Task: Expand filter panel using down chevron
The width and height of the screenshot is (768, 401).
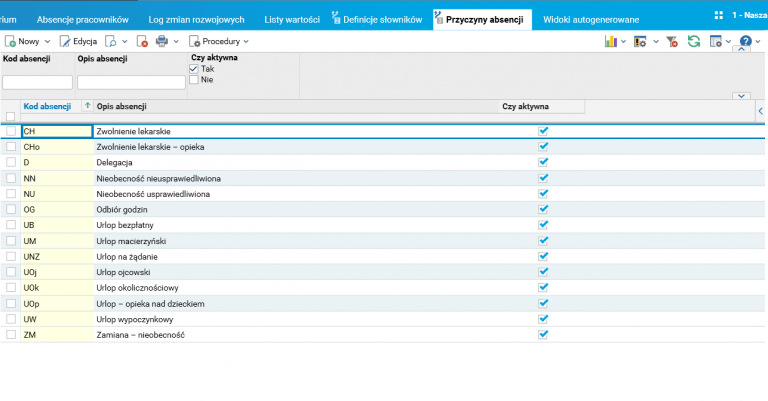Action: click(x=741, y=96)
